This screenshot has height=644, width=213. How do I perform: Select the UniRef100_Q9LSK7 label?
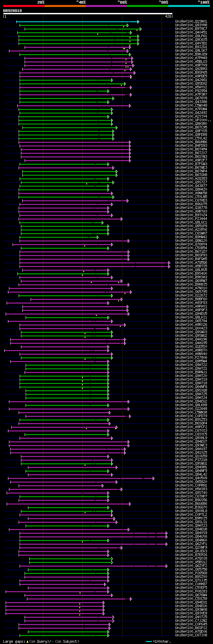tap(191, 51)
